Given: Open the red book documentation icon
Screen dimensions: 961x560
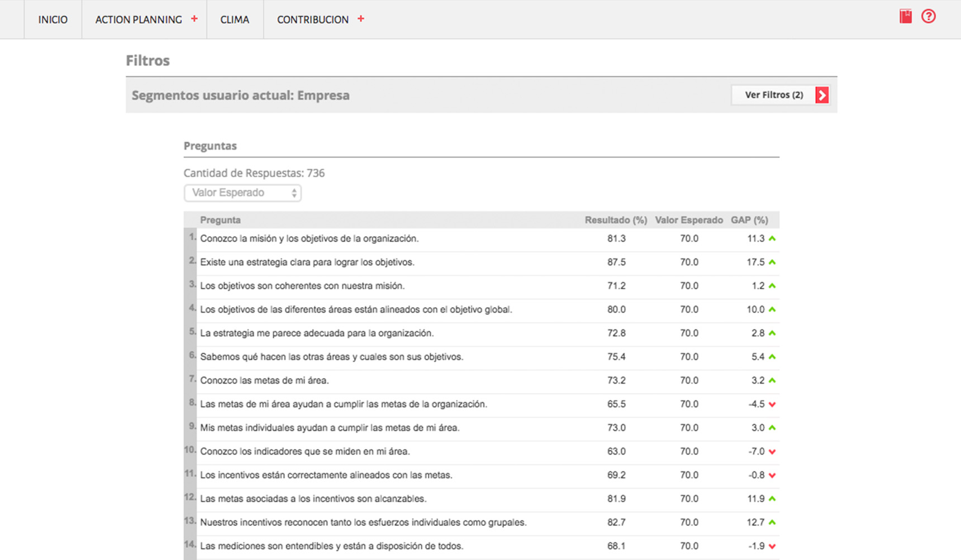Looking at the screenshot, I should [906, 17].
